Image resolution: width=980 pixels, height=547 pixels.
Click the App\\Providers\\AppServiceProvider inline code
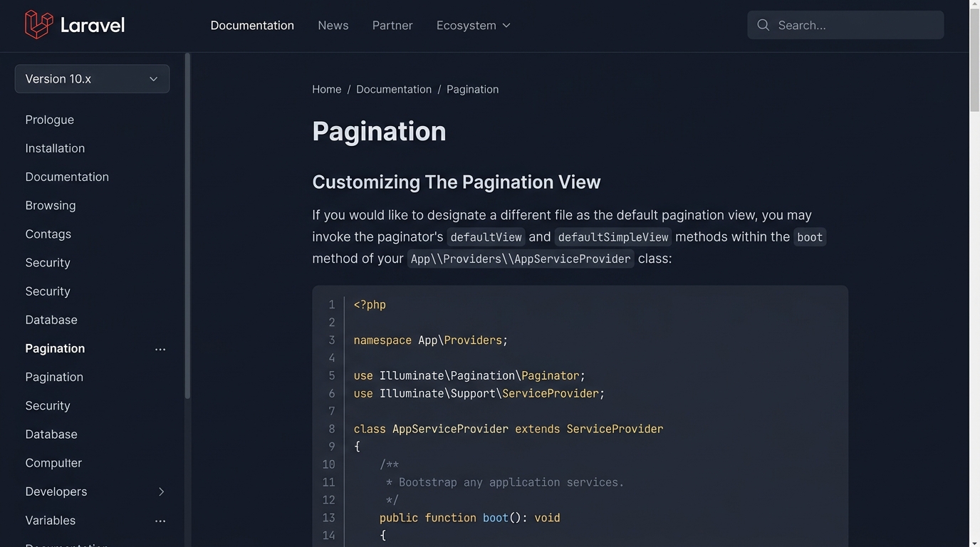click(521, 259)
